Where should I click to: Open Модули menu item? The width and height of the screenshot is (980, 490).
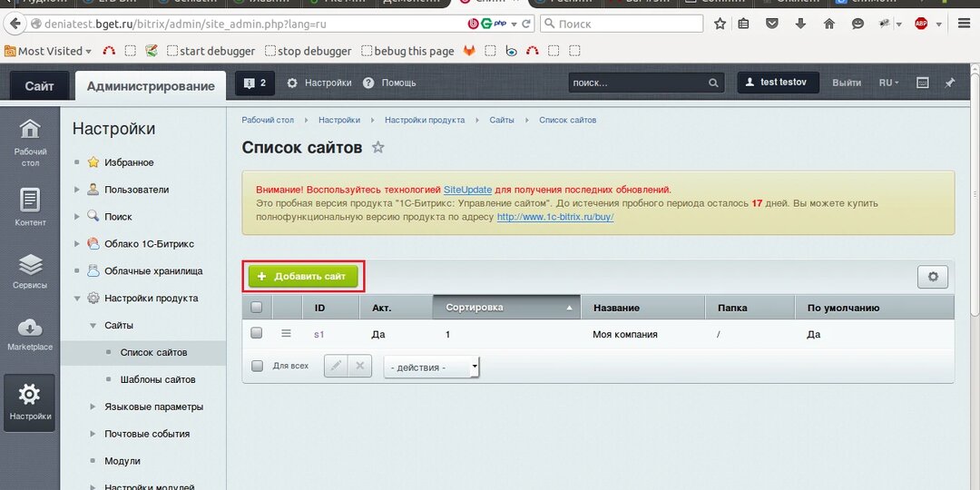coord(122,461)
